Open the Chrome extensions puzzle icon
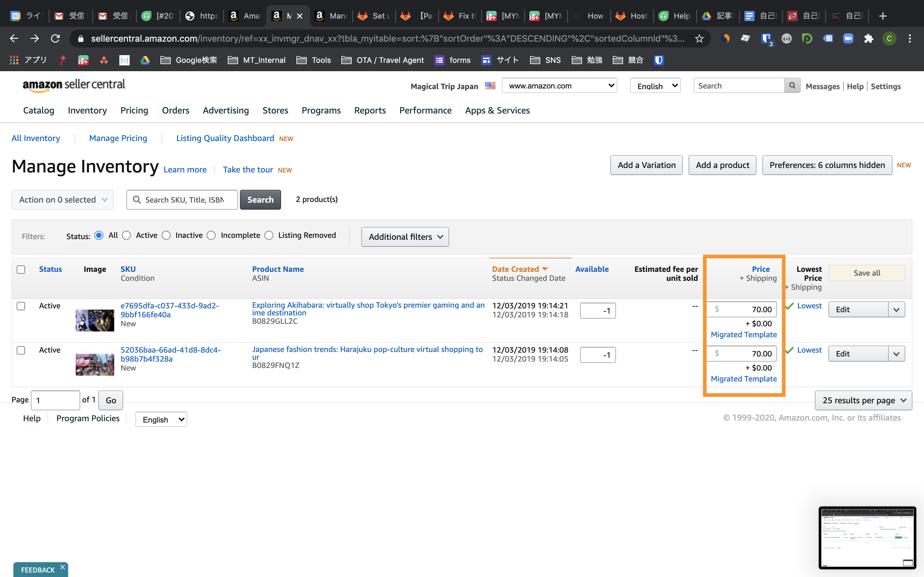Screen dimensions: 924x577 point(868,38)
